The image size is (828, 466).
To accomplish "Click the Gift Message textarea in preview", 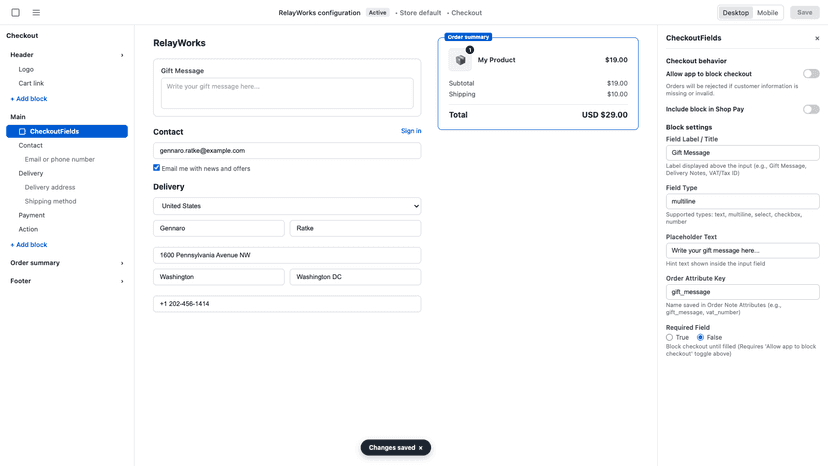I will pos(287,94).
